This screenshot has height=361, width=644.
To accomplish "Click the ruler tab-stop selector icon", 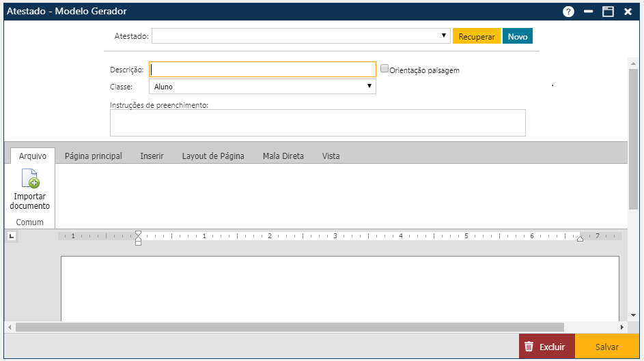I will (12, 236).
